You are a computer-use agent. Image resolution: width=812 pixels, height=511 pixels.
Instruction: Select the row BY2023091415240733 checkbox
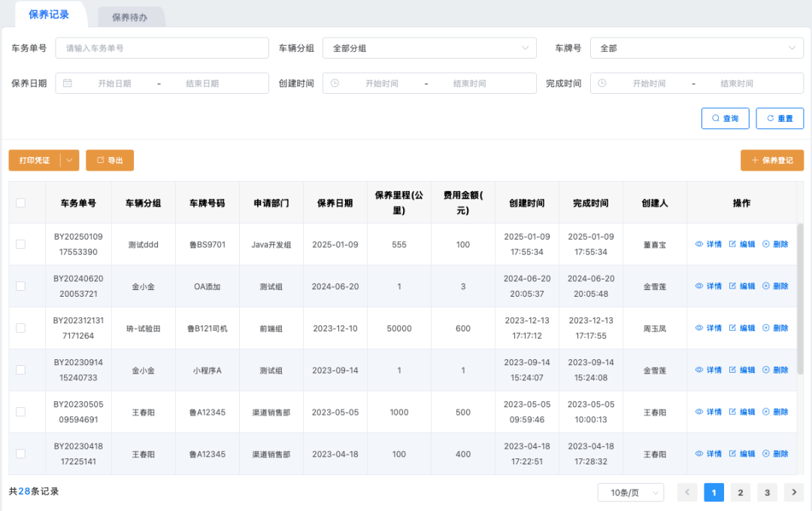click(x=21, y=370)
